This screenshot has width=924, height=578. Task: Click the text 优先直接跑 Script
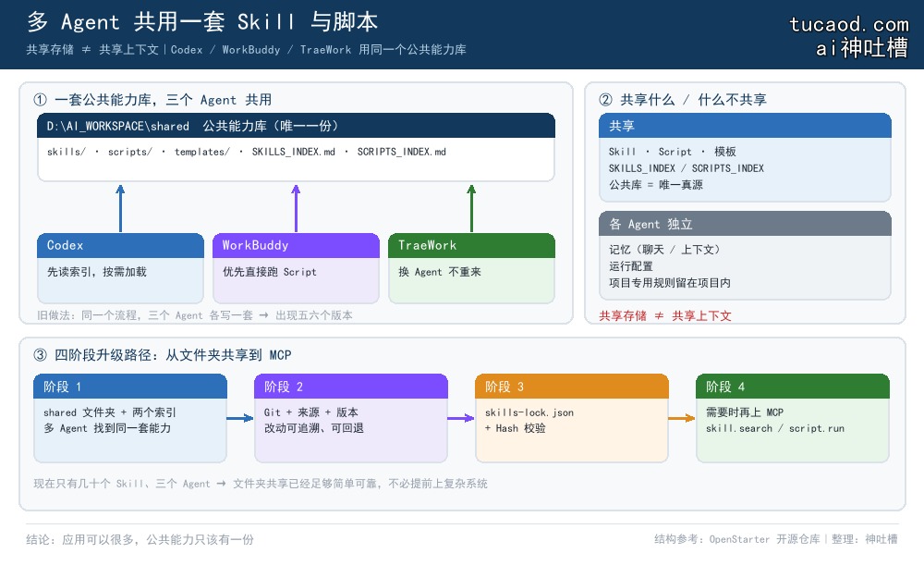pyautogui.click(x=269, y=272)
